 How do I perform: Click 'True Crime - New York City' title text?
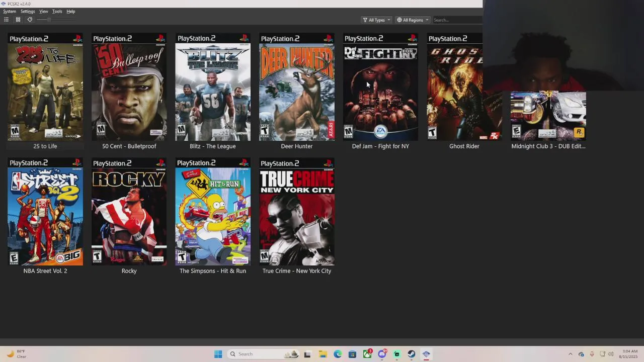tap(297, 271)
